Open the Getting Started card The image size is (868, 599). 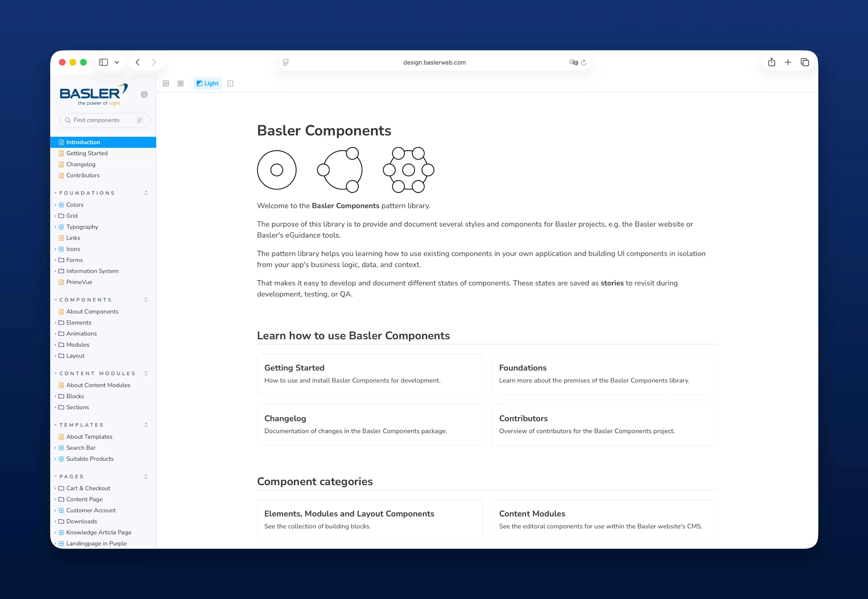click(370, 374)
